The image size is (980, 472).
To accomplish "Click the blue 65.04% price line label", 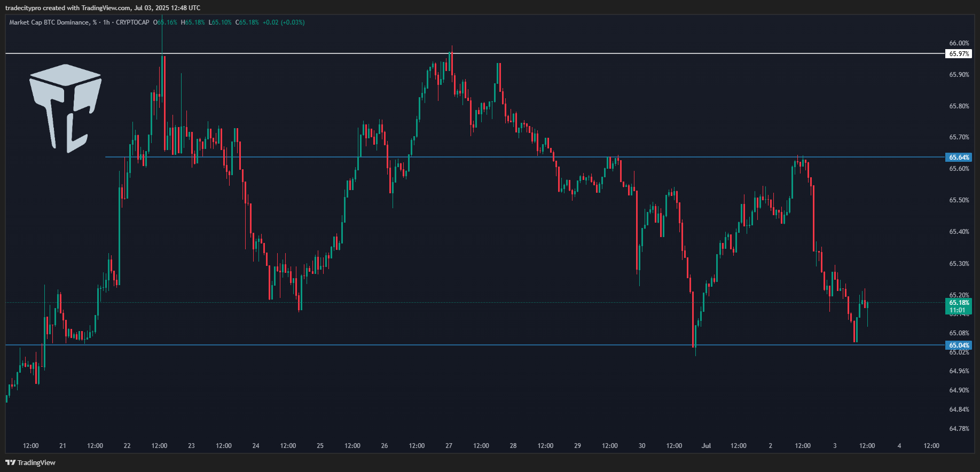I will point(959,345).
